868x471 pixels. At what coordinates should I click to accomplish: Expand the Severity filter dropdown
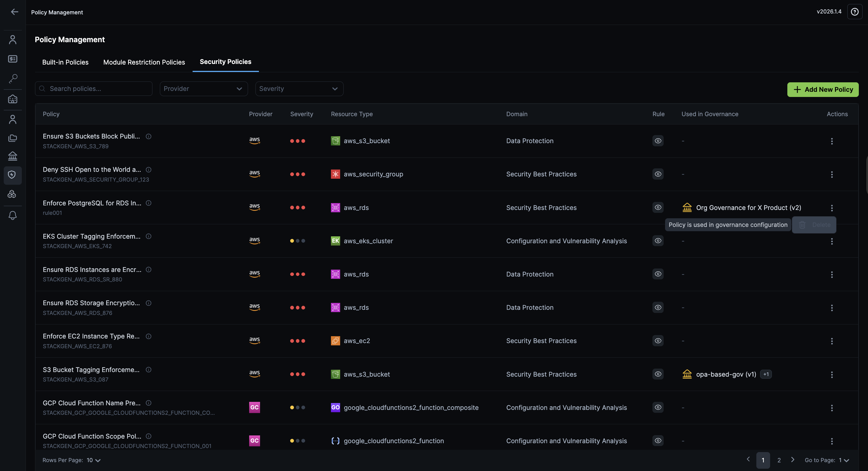(299, 89)
